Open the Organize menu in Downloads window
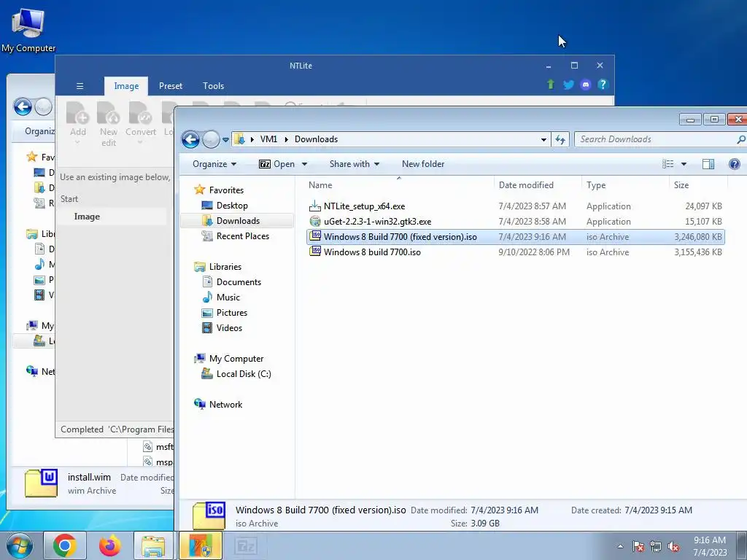Image resolution: width=747 pixels, height=560 pixels. point(214,164)
